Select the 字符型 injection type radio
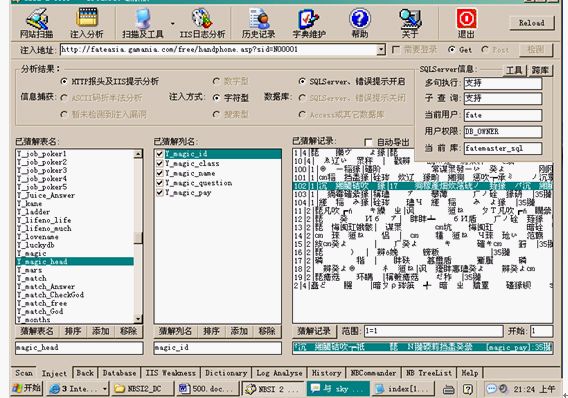This screenshot has height=398, width=568. (x=216, y=98)
